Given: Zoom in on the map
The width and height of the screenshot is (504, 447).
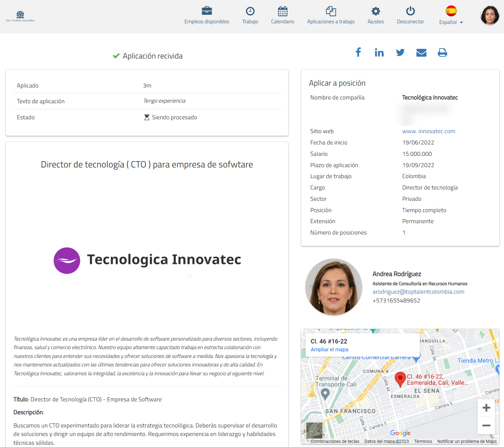Looking at the screenshot, I should [486, 408].
